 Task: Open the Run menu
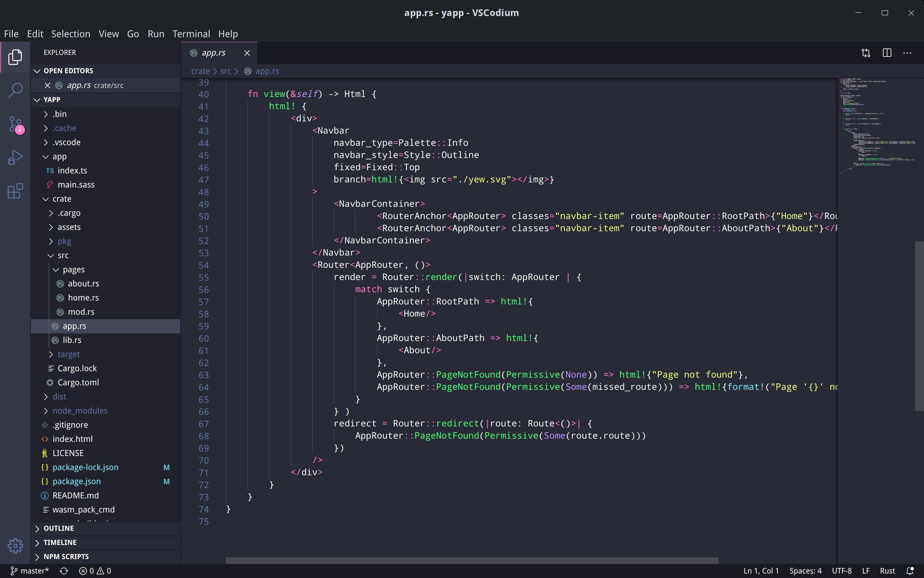pos(156,34)
